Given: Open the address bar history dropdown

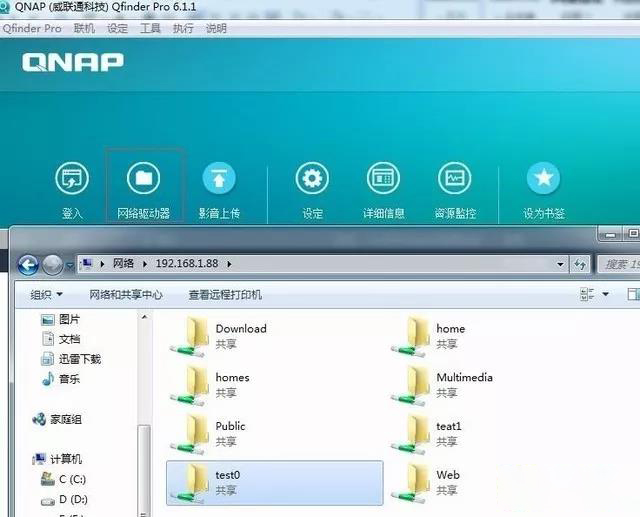Looking at the screenshot, I should click(x=560, y=264).
